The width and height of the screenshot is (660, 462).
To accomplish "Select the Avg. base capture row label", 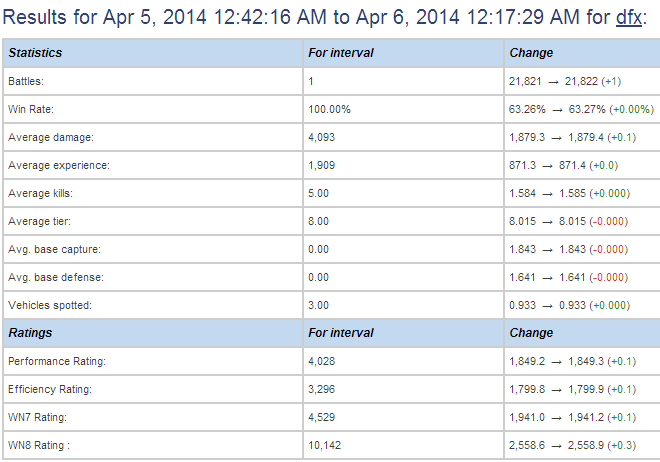I will pyautogui.click(x=54, y=249).
